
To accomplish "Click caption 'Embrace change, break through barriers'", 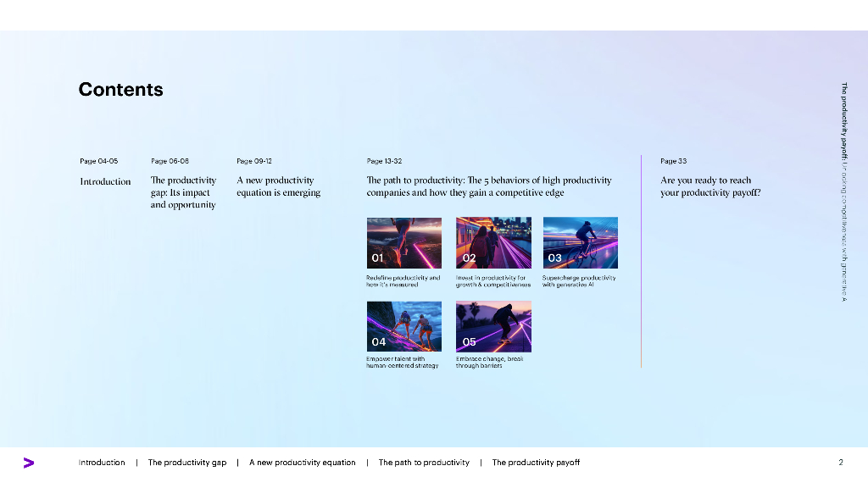I will (489, 362).
